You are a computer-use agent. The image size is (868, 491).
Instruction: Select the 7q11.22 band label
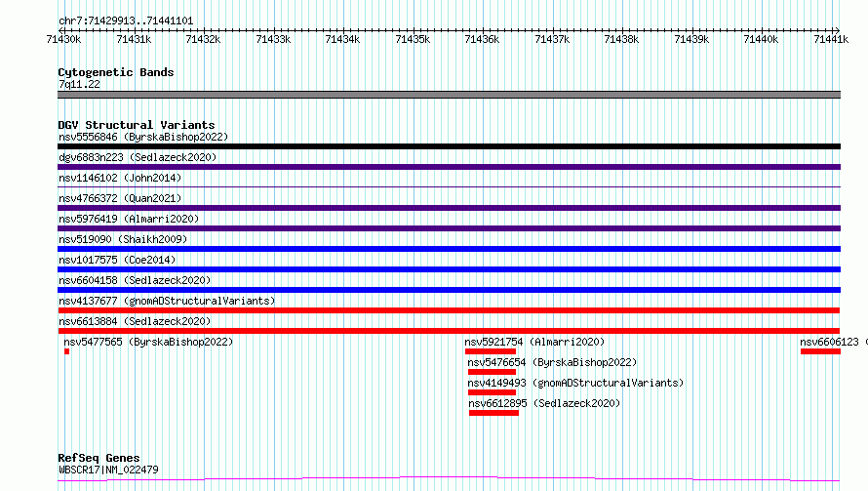(x=79, y=84)
